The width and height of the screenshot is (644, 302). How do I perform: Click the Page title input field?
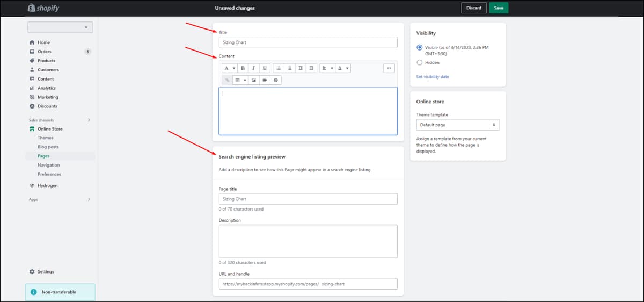pos(308,199)
